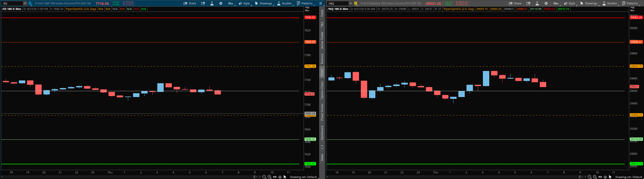Click the flask icon in /ES chart toolbar

point(212,3)
